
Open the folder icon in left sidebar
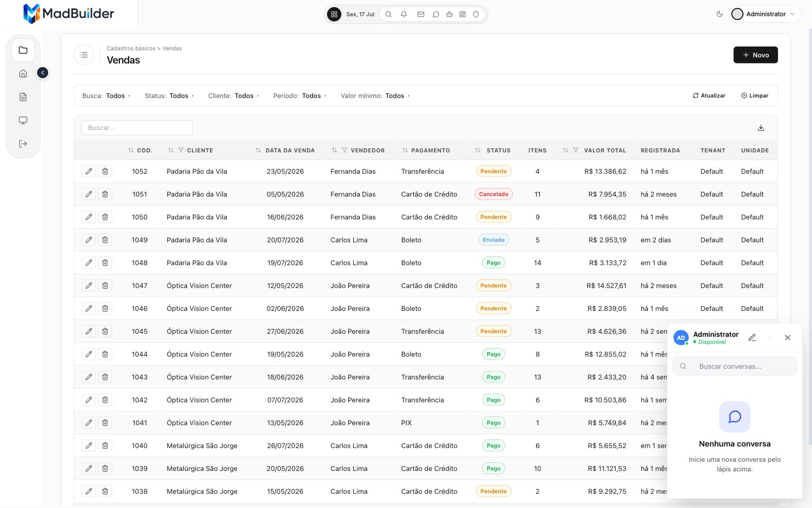click(x=23, y=50)
